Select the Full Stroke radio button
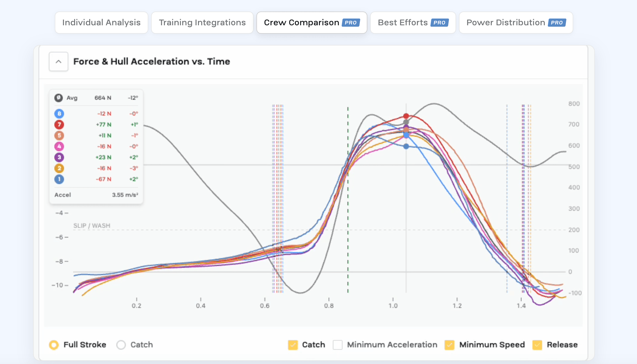The image size is (637, 364). pyautogui.click(x=54, y=345)
